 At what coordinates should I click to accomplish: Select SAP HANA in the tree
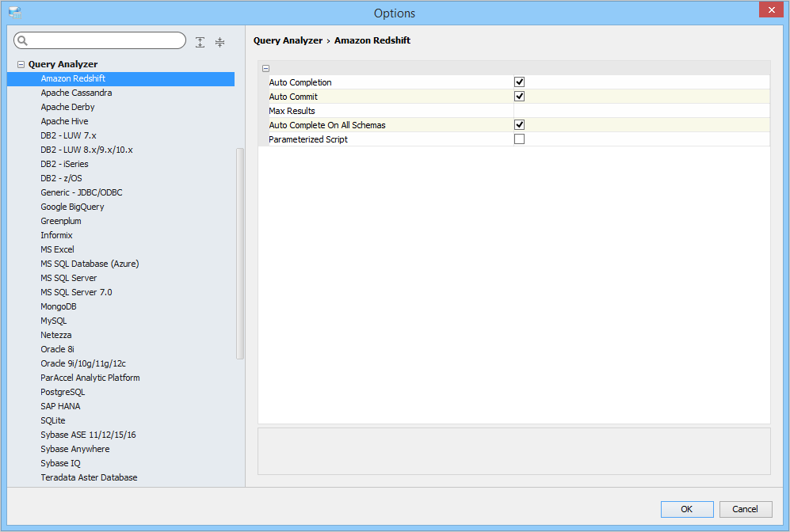(x=60, y=406)
